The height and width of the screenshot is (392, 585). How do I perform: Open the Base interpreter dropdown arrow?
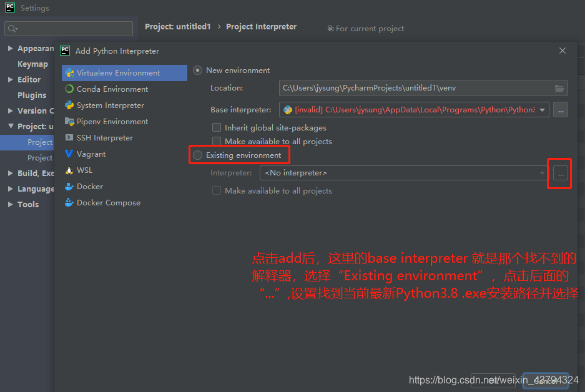(542, 110)
